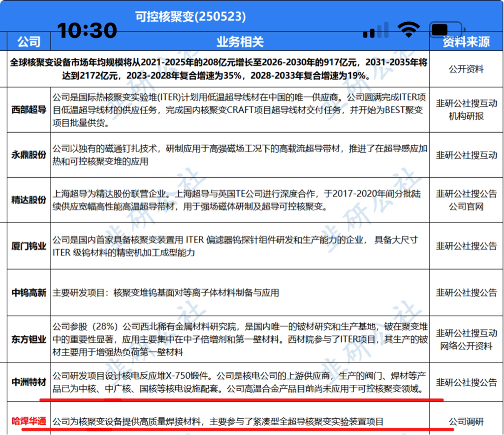Click the 中洲特材 row's 韭研公社搜公告 source
Image resolution: width=504 pixels, height=435 pixels.
(467, 383)
